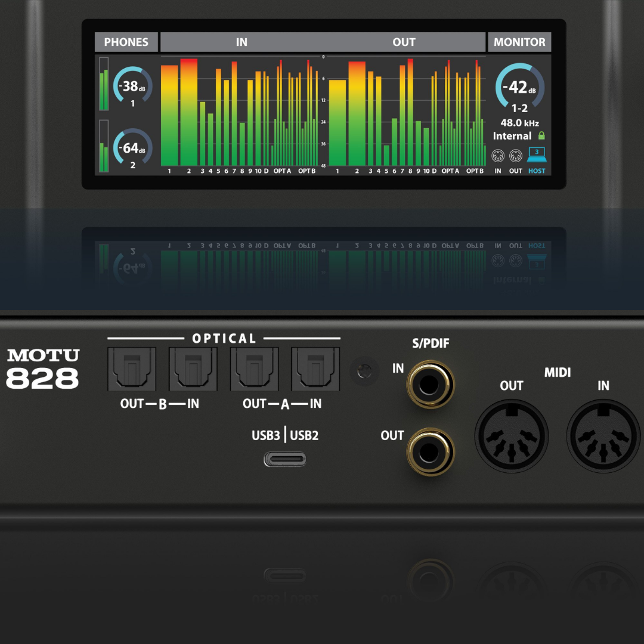Click the IN channel 1 meter bar
Screen dimensions: 644x644
tap(169, 116)
